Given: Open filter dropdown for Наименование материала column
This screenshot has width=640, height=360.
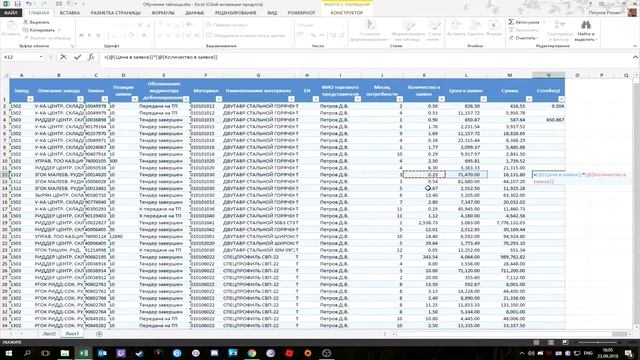Looking at the screenshot, I should 291,99.
